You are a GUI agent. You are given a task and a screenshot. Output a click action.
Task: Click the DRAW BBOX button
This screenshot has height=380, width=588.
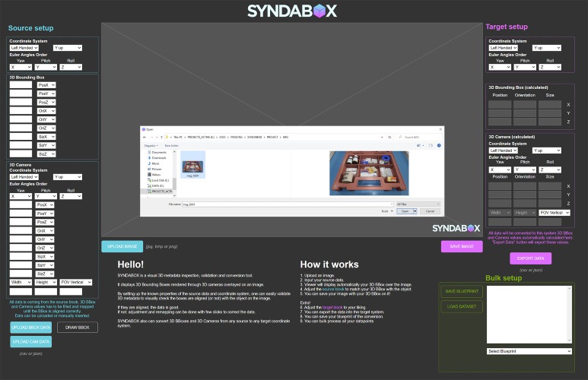78,328
